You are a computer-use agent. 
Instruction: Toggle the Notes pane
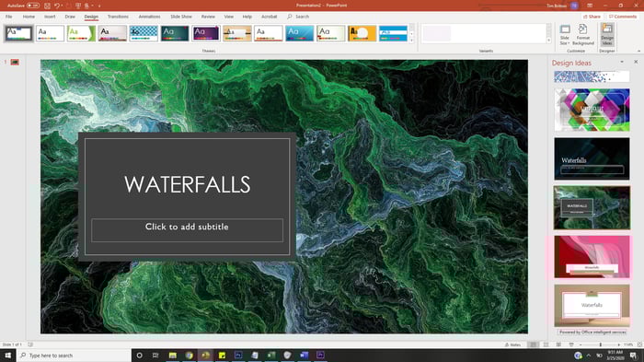(x=513, y=344)
